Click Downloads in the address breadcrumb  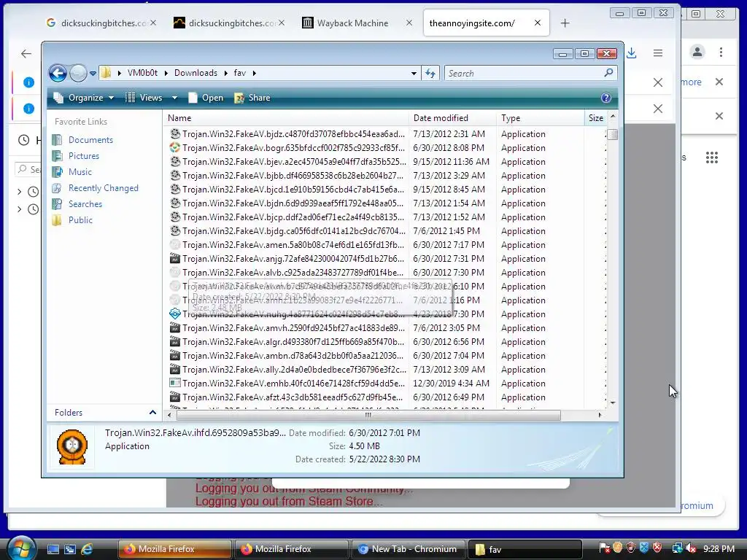tap(196, 73)
